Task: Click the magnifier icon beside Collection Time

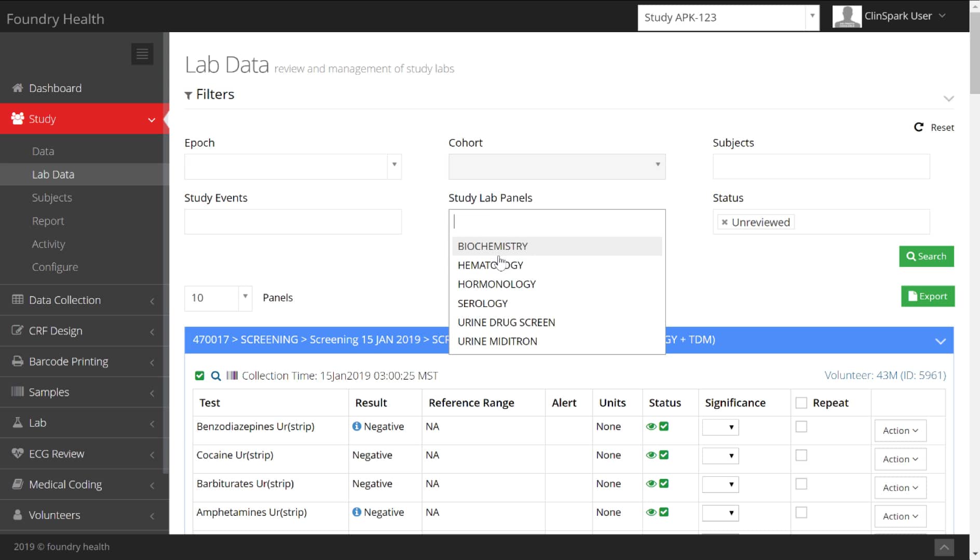Action: tap(216, 376)
